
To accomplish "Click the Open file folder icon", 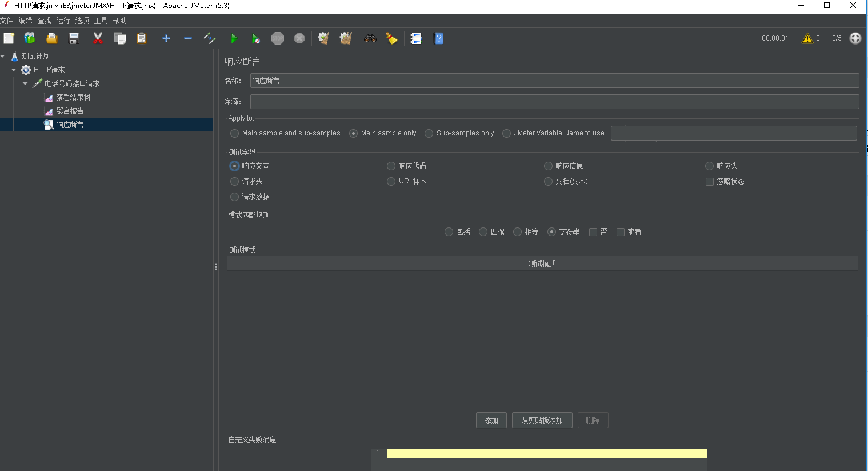I will click(52, 38).
